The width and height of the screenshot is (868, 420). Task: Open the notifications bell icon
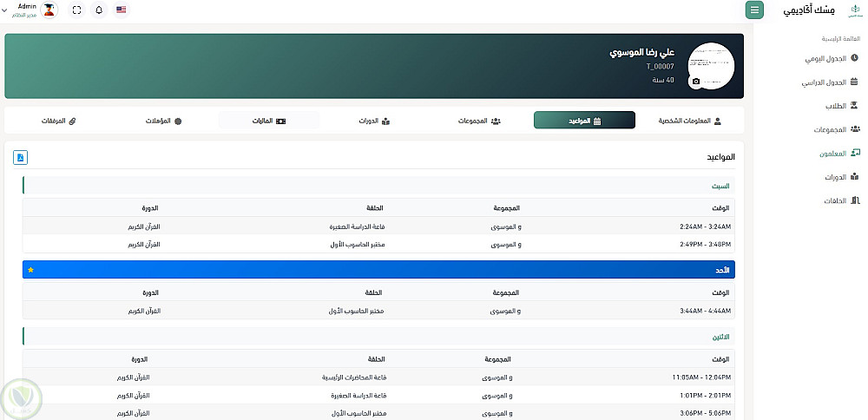99,10
